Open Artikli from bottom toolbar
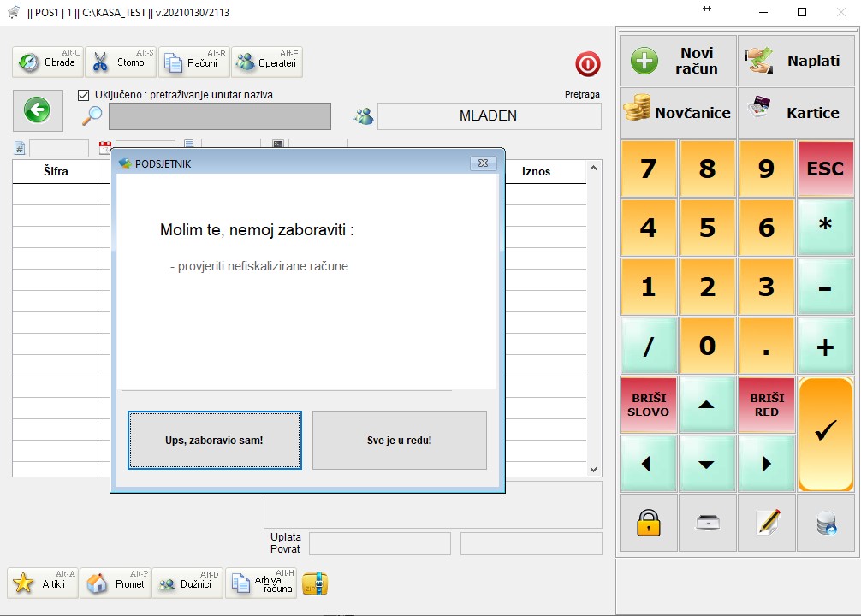 pos(43,583)
